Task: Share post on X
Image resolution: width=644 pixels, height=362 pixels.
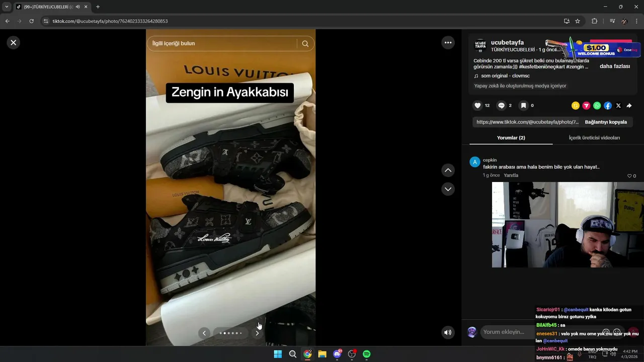Action: pos(618,106)
